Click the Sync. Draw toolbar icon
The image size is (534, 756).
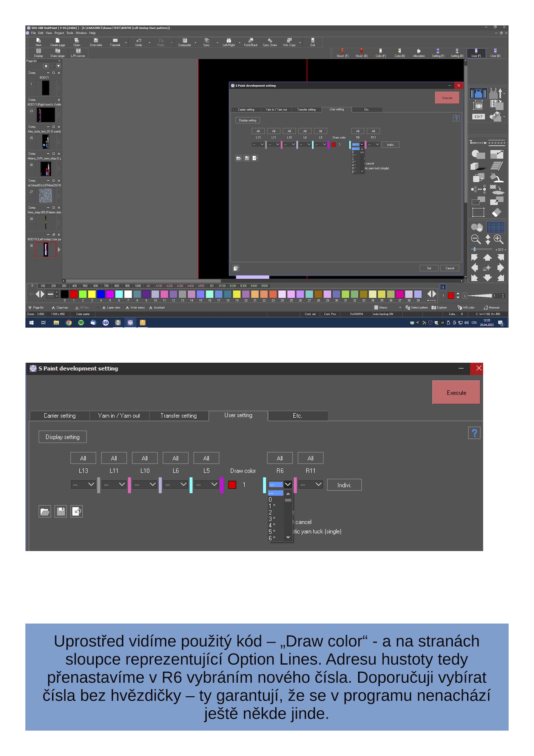[270, 42]
